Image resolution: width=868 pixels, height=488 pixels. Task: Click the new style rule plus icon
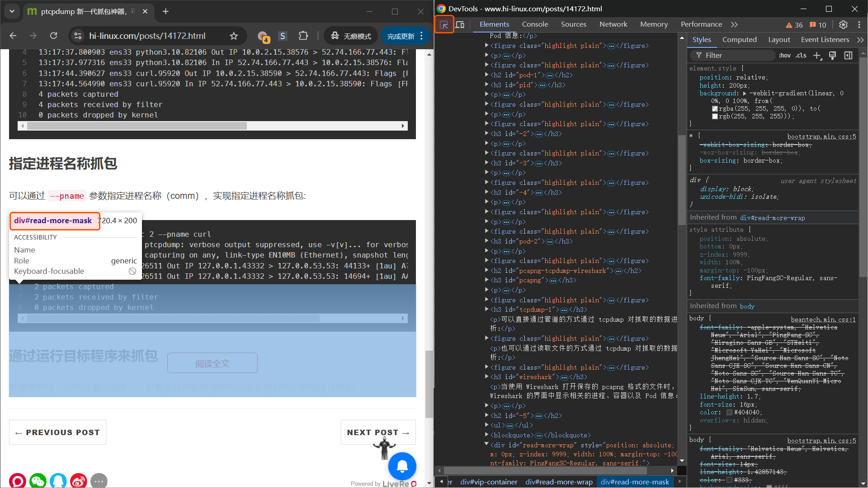(x=816, y=55)
